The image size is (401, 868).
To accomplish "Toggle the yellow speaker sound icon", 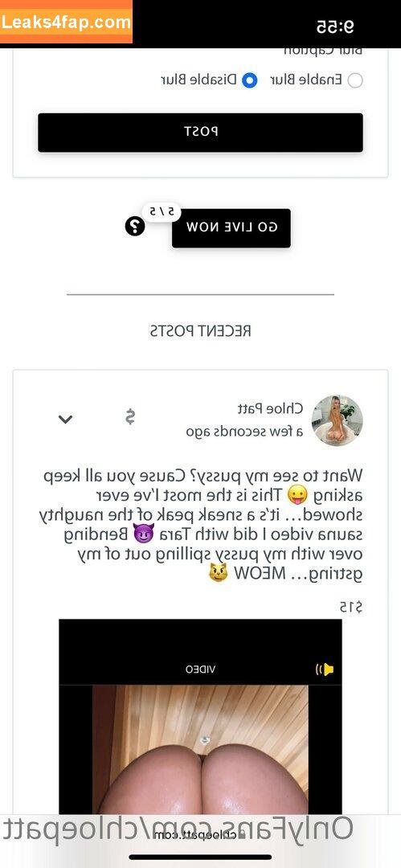I will click(325, 669).
